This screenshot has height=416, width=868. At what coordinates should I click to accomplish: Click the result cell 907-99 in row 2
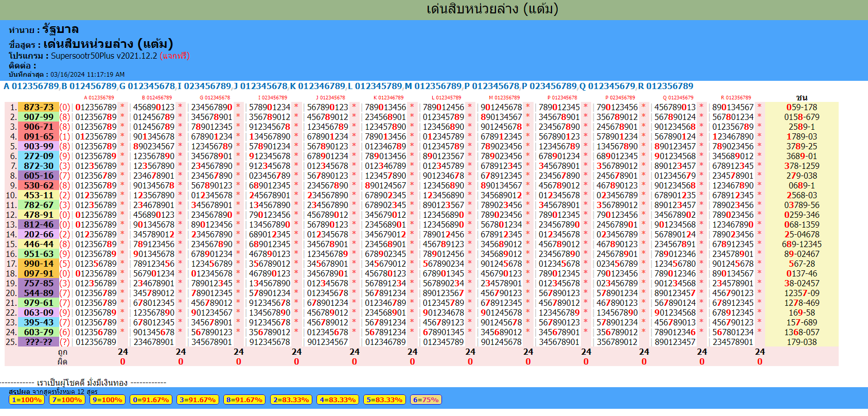[39, 117]
